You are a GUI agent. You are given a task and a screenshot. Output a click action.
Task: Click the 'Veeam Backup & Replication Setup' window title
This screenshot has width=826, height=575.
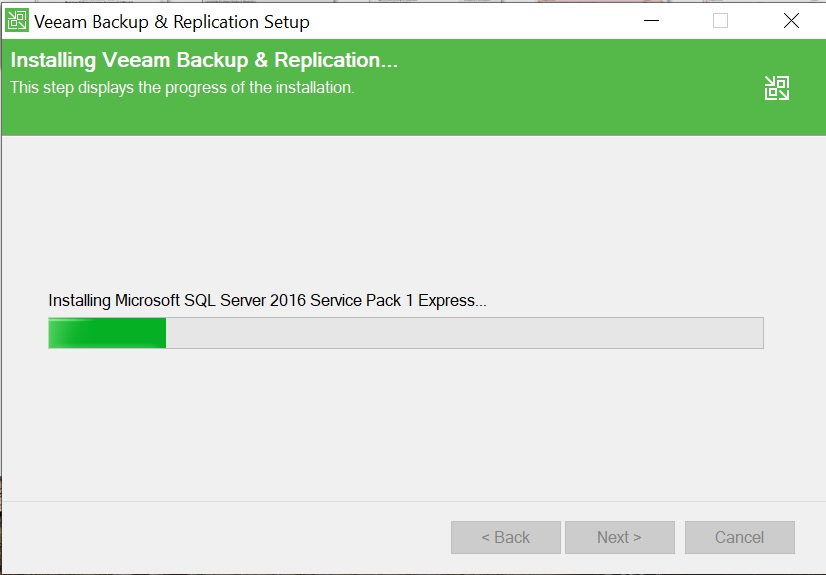pyautogui.click(x=172, y=22)
